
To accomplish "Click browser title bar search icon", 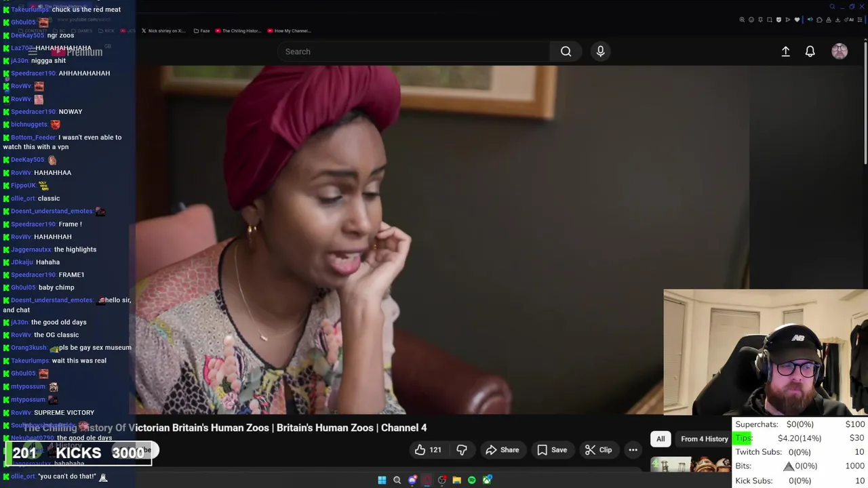I will tap(832, 7).
